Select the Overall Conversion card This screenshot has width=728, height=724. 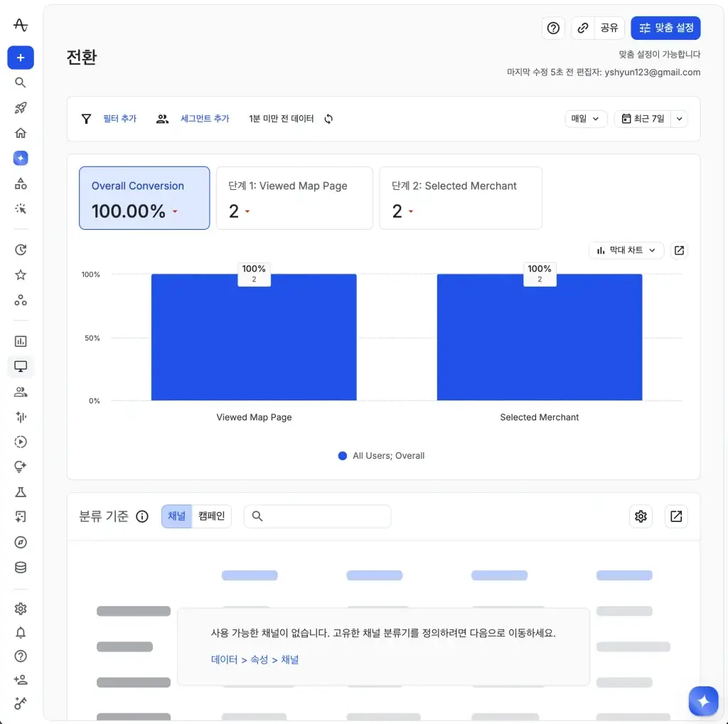[x=144, y=198]
